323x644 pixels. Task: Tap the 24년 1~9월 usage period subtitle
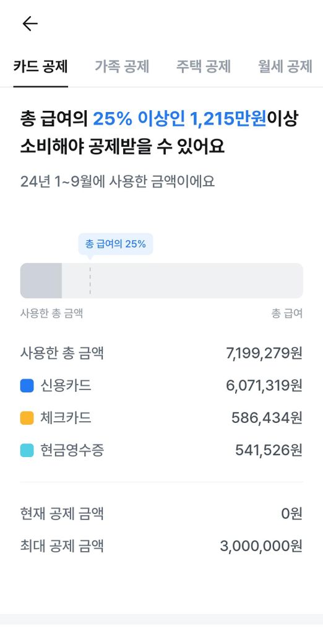click(118, 181)
